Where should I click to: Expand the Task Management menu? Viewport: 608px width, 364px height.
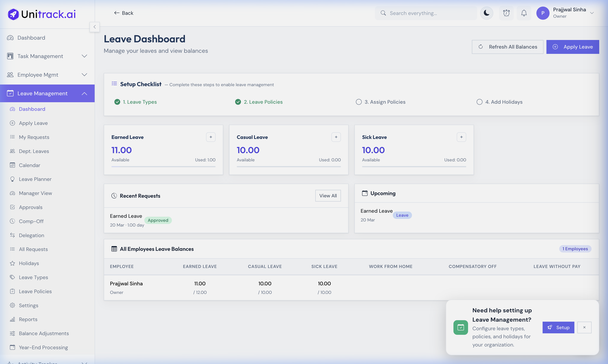(x=84, y=56)
